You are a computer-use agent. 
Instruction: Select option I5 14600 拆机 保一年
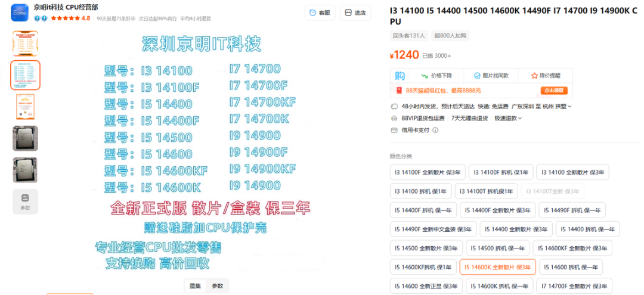click(571, 266)
